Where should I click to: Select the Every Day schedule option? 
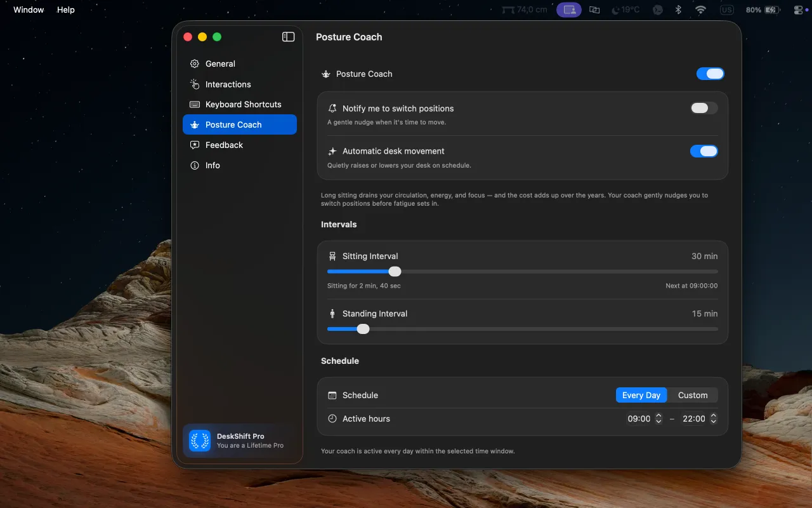click(641, 395)
